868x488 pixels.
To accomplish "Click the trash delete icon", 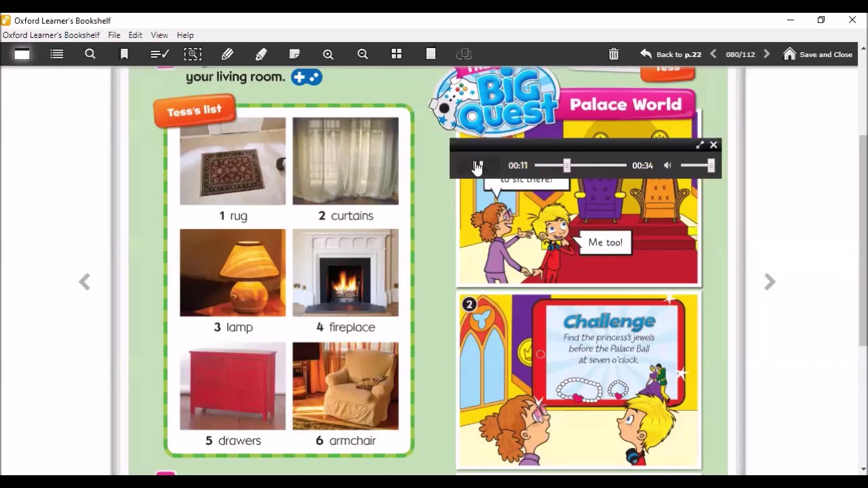I will coord(614,54).
